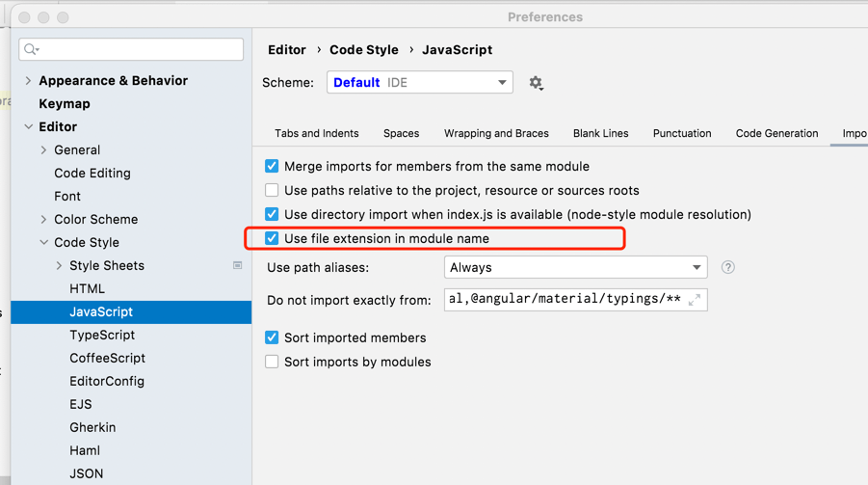Select Gherkin code style
The image size is (868, 485).
coord(92,427)
